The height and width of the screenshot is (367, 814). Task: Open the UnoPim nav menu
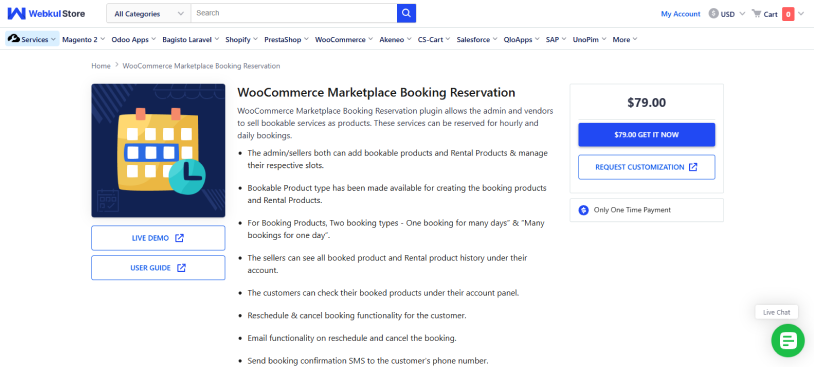click(590, 39)
